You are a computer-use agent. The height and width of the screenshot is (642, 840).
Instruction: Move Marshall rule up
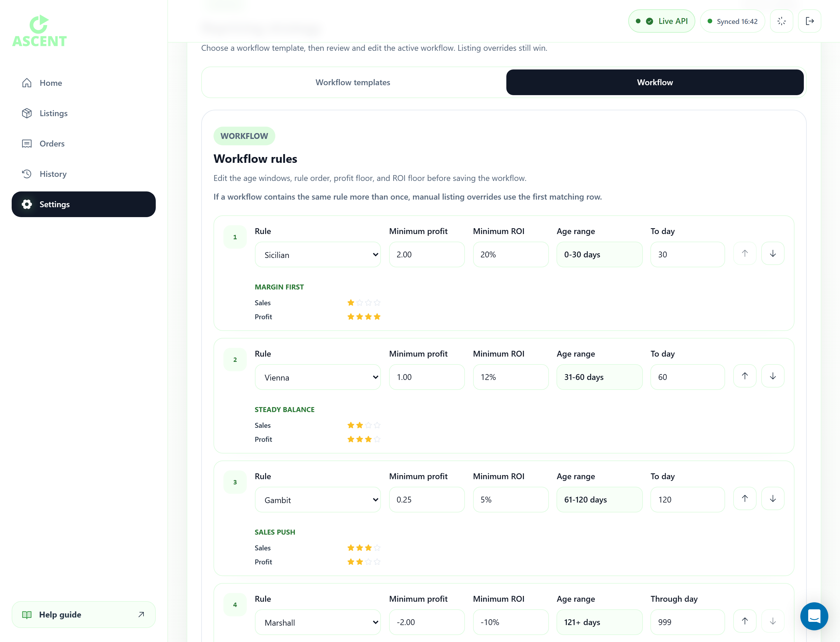click(745, 621)
